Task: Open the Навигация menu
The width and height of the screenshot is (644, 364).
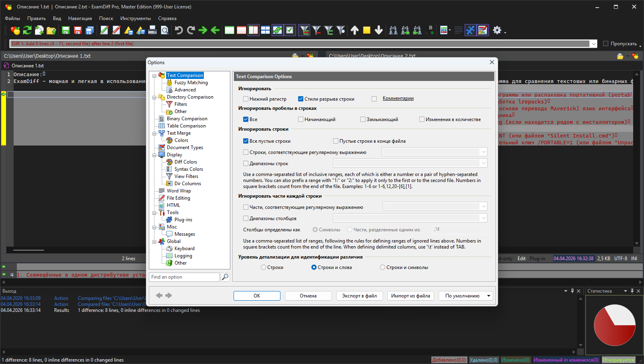Action: tap(80, 18)
